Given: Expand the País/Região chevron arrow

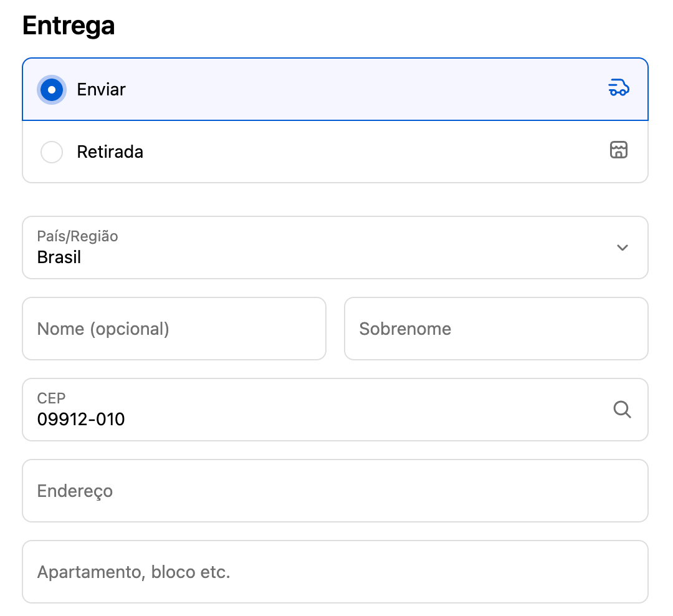Looking at the screenshot, I should pos(622,248).
